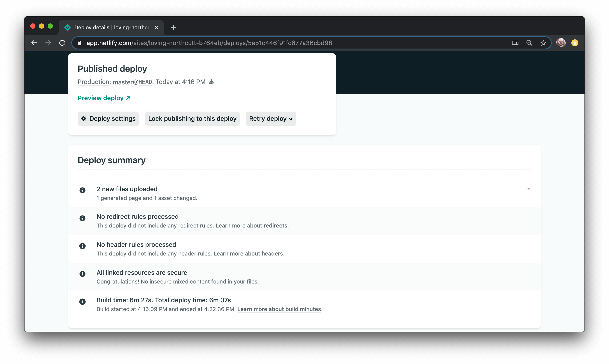Expand the '2 new files uploaded' details chevron
The height and width of the screenshot is (364, 609).
pos(529,189)
